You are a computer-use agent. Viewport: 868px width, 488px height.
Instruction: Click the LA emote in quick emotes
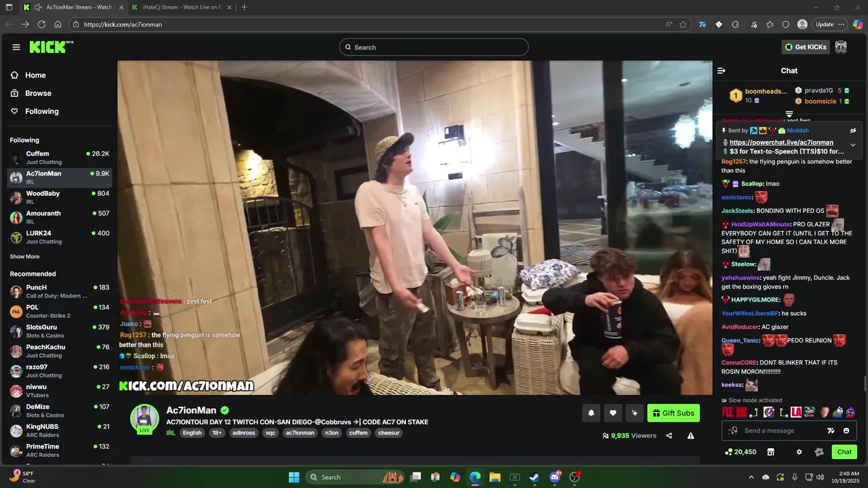tap(796, 412)
